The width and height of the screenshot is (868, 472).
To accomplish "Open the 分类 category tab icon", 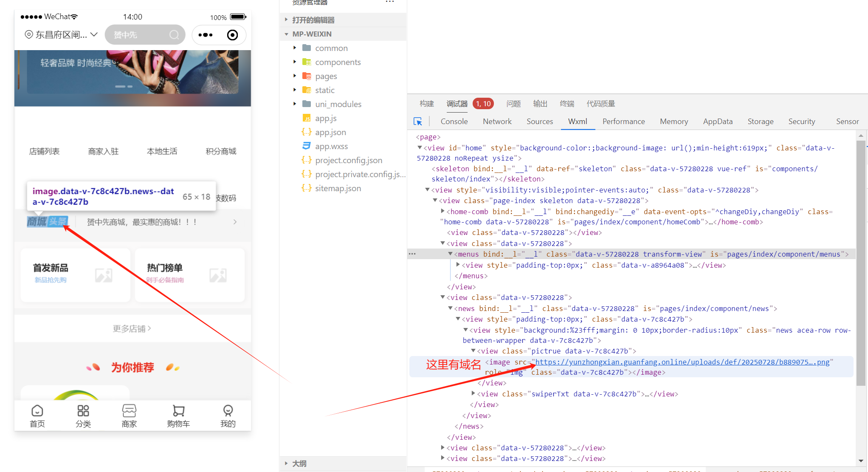I will coord(83,410).
